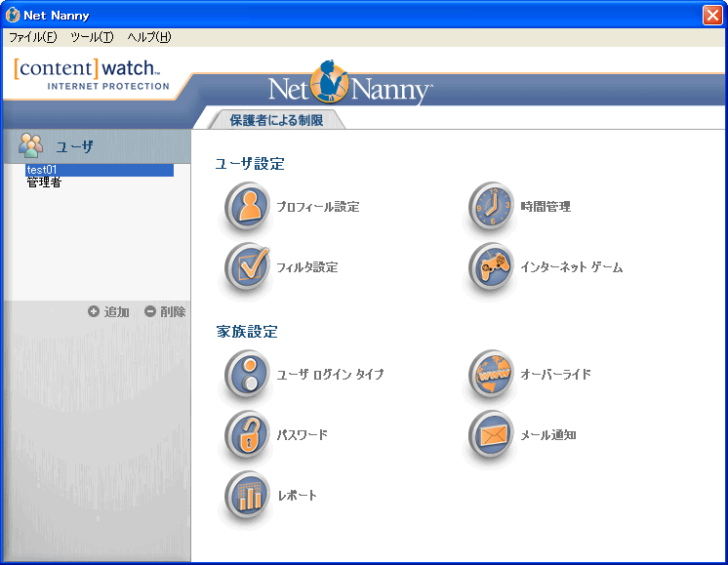The width and height of the screenshot is (728, 565).
Task: Click the ユーザ sidebar heading text
Action: 75,146
